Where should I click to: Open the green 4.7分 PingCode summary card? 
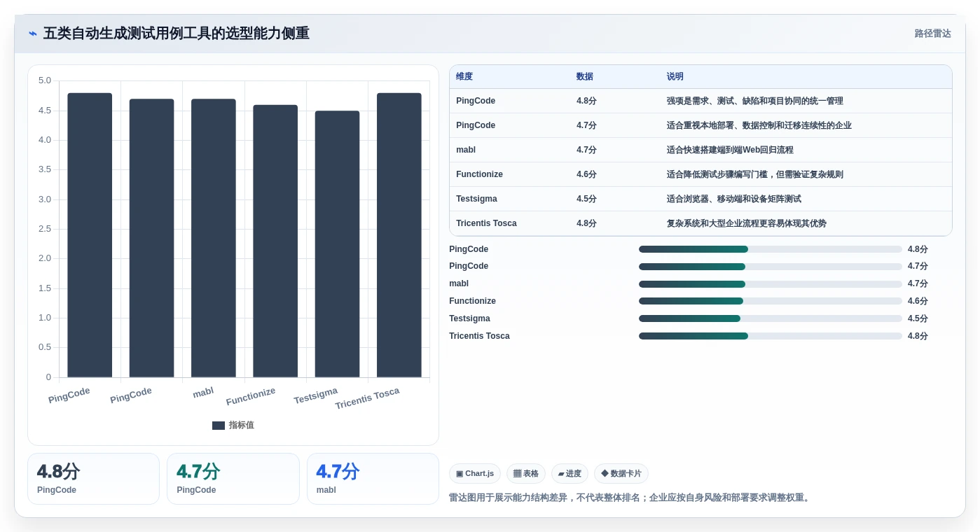pos(233,479)
